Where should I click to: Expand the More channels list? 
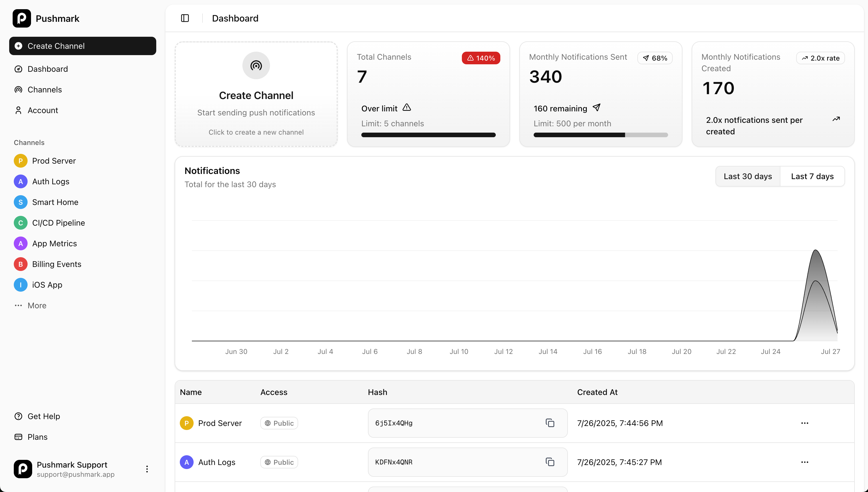tap(18, 305)
